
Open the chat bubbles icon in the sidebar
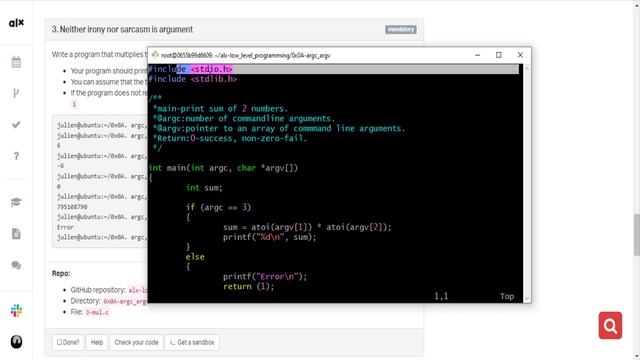[16, 265]
